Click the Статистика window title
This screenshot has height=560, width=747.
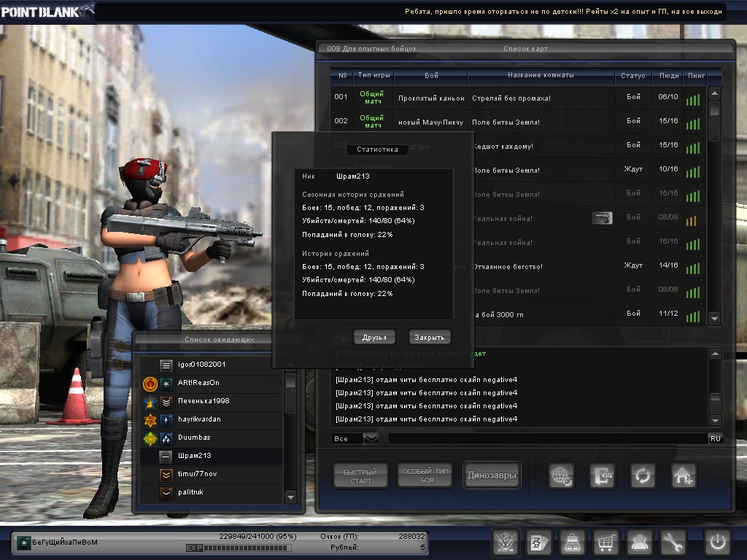[377, 149]
